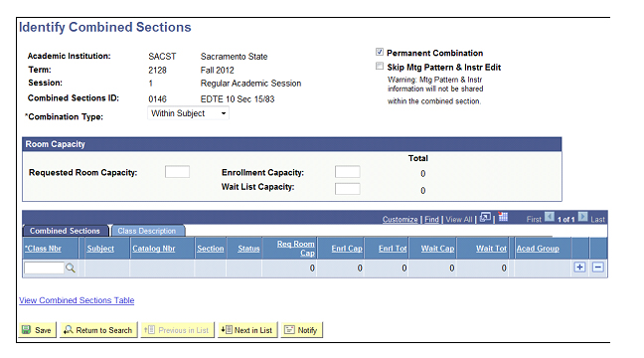Image resolution: width=644 pixels, height=358 pixels.
Task: Switch to Class Description tab
Action: [x=147, y=231]
